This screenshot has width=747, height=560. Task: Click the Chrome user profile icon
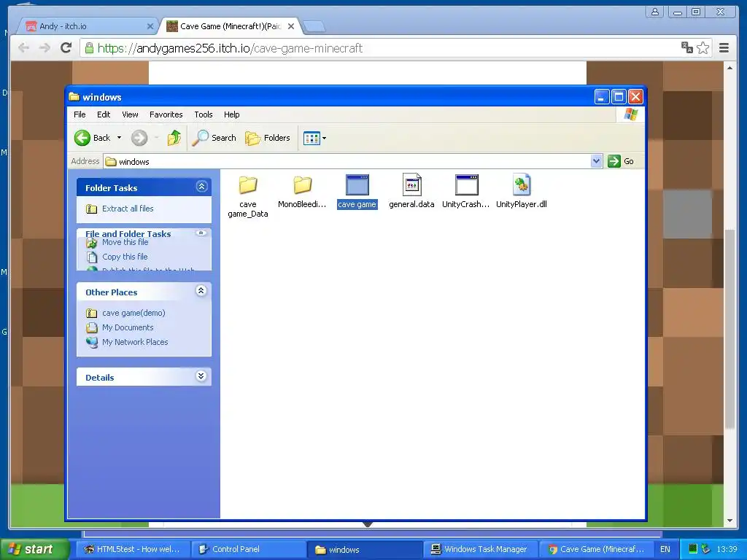click(x=655, y=12)
